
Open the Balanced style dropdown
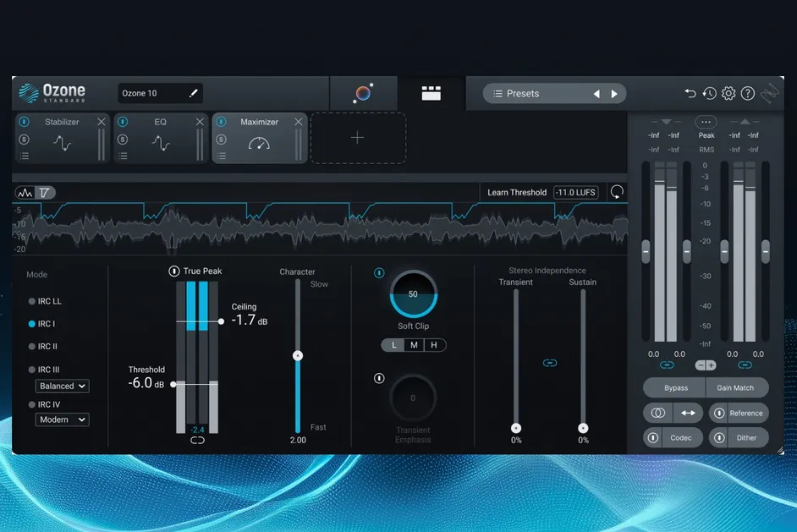click(x=62, y=387)
